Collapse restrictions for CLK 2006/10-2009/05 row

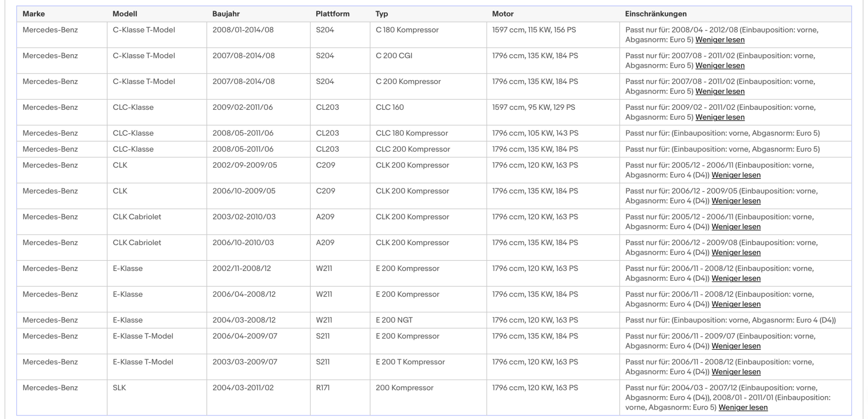(x=736, y=201)
